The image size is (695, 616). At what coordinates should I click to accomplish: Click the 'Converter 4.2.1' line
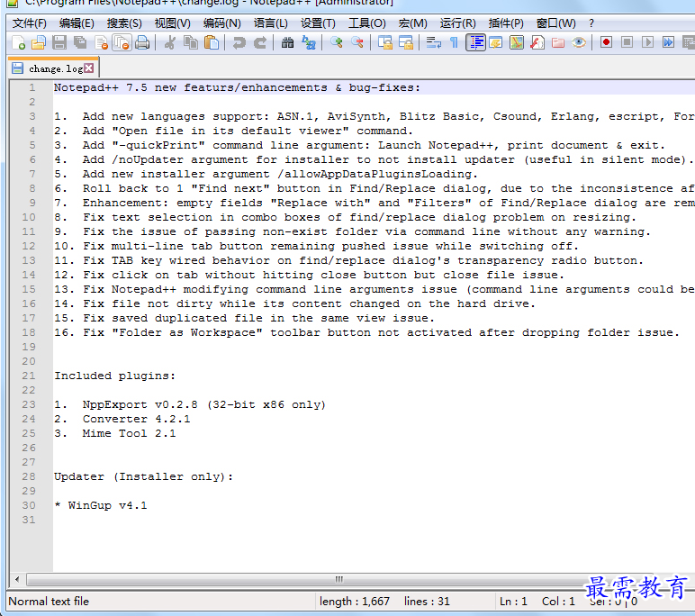pos(122,419)
